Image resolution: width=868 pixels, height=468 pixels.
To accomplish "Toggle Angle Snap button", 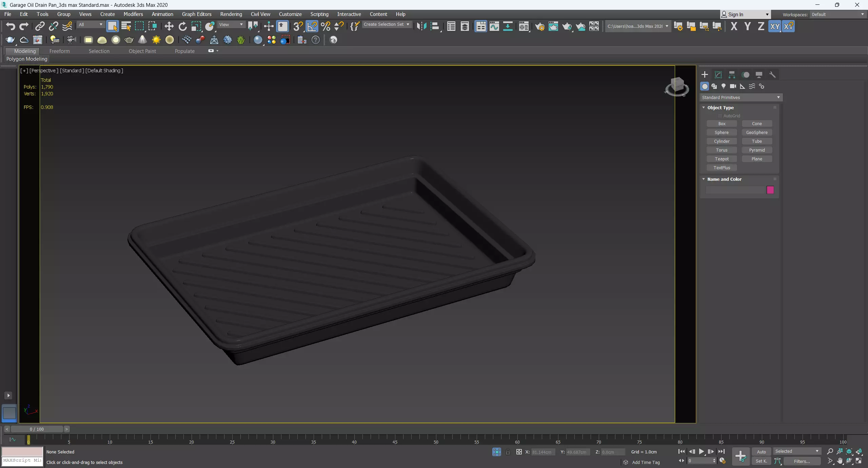I will coord(312,26).
